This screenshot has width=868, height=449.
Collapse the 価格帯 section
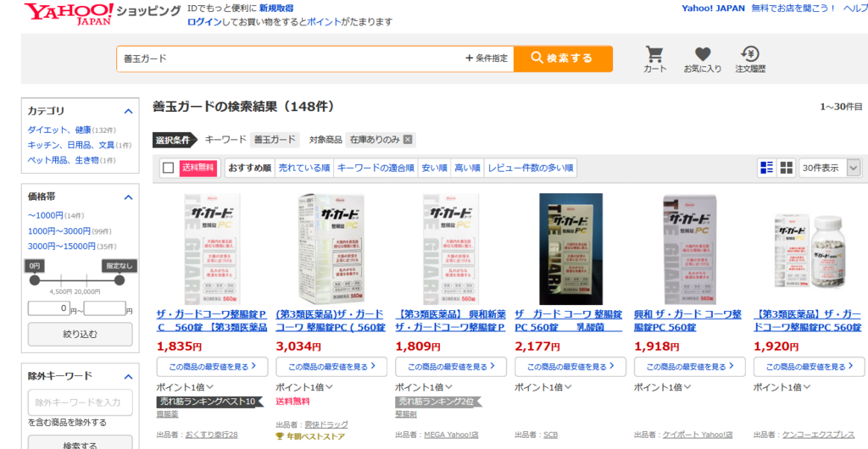click(129, 197)
